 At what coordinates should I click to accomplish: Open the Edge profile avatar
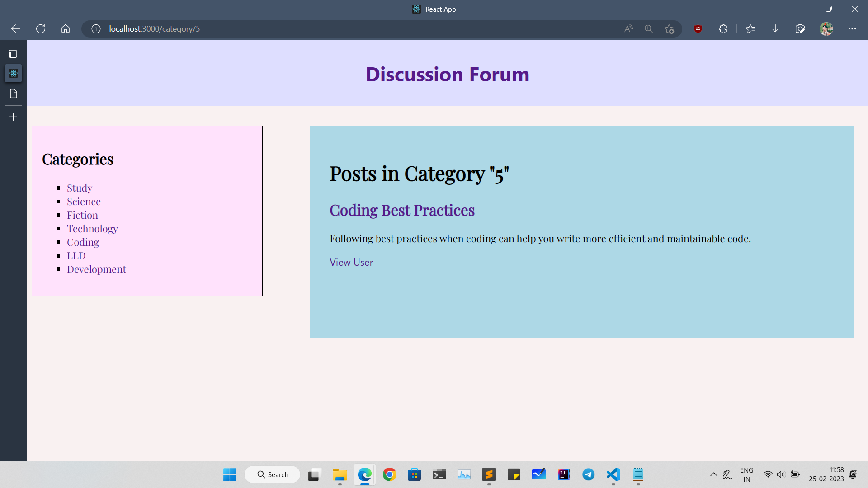827,29
